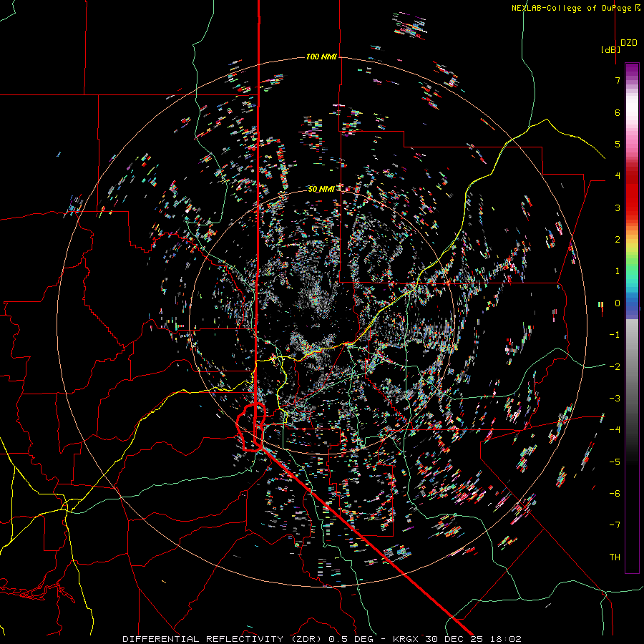Click the -7 value on color scale
644x644 pixels.
(615, 525)
